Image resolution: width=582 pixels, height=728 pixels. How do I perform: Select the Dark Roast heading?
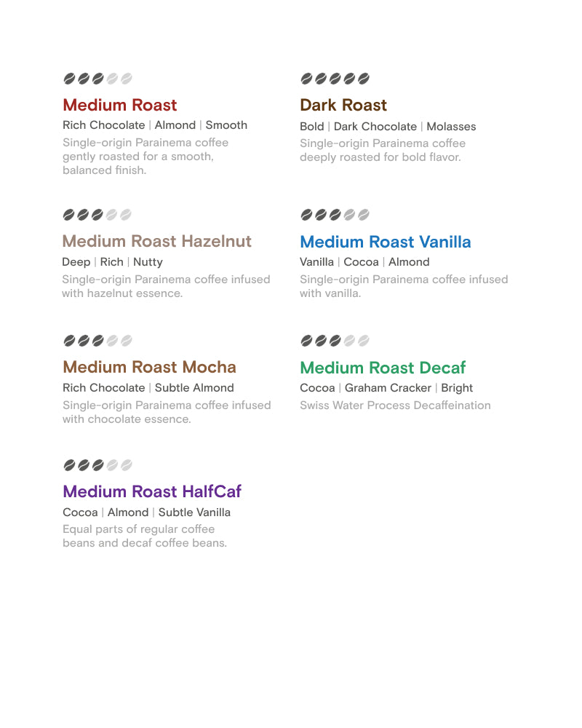(343, 105)
